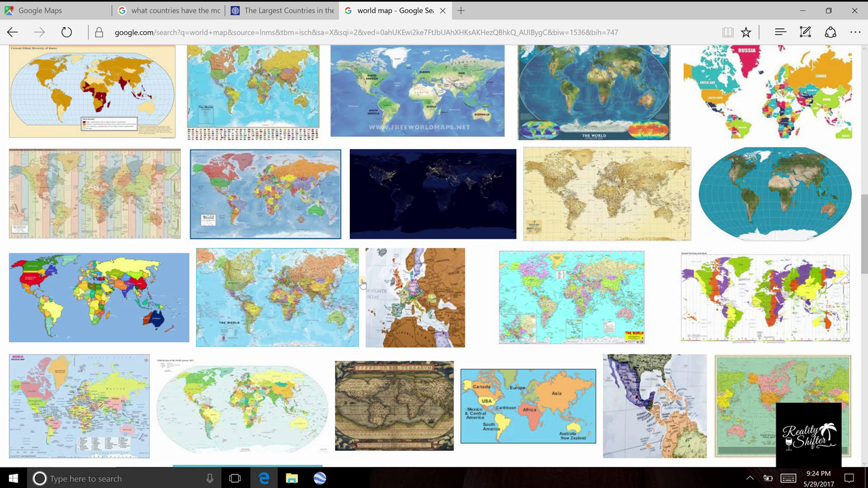Show hidden system tray icons
868x488 pixels.
click(x=750, y=479)
